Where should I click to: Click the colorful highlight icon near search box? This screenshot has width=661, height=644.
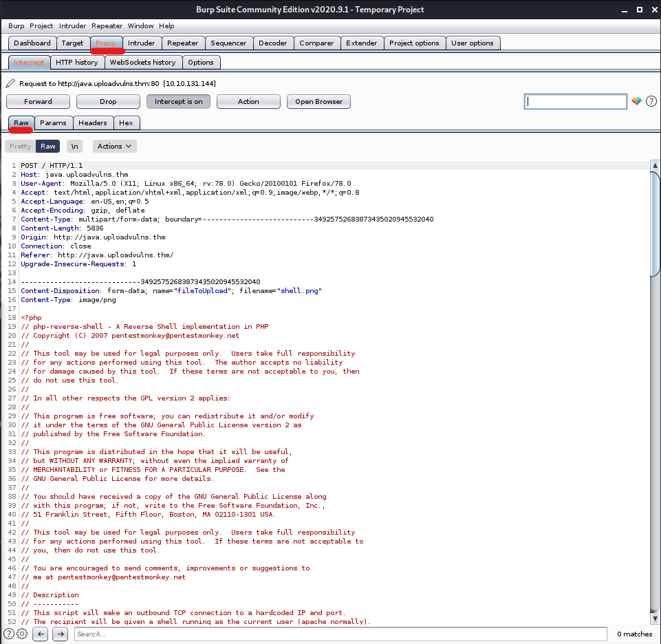coord(636,101)
